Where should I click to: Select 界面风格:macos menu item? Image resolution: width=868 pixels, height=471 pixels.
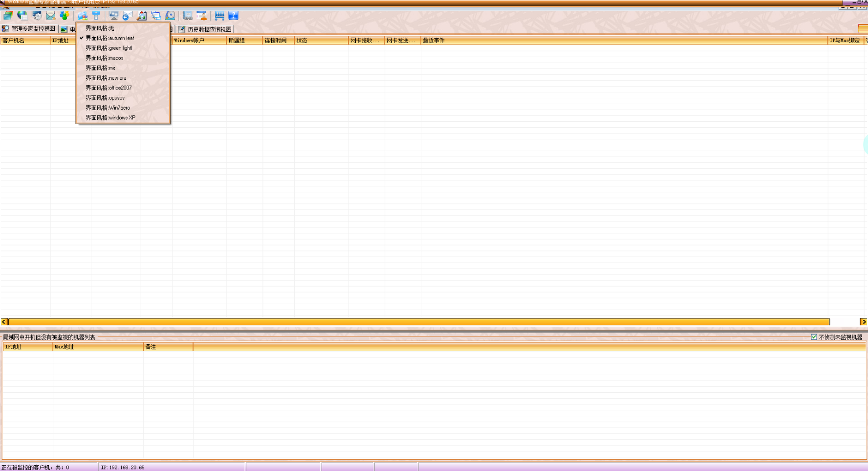coord(123,58)
